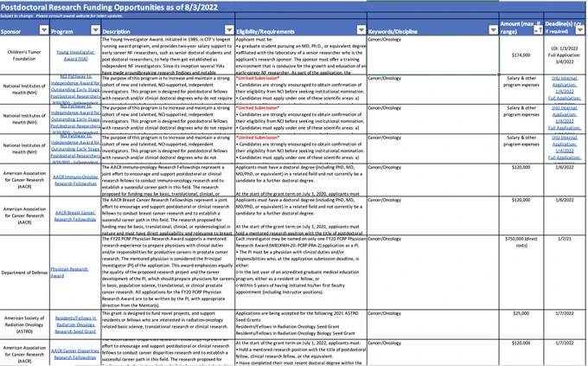Select 'Each investigator may be named' eligibility cell

301,273
